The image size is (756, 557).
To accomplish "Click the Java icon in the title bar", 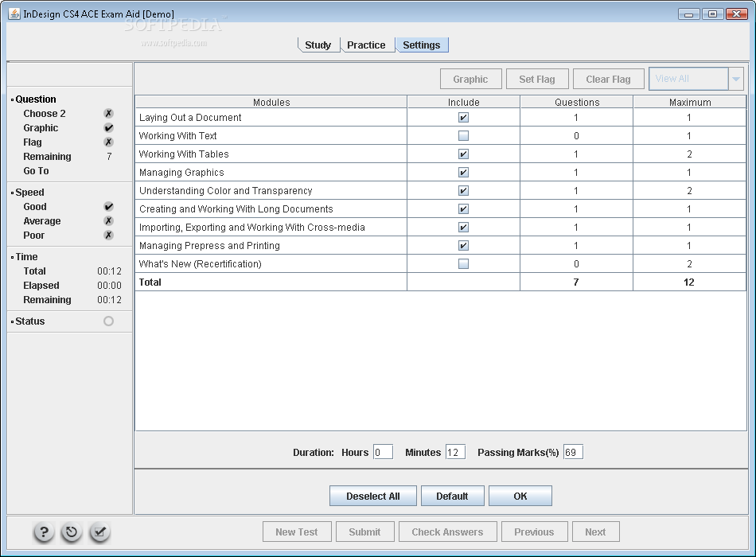I will click(x=14, y=14).
